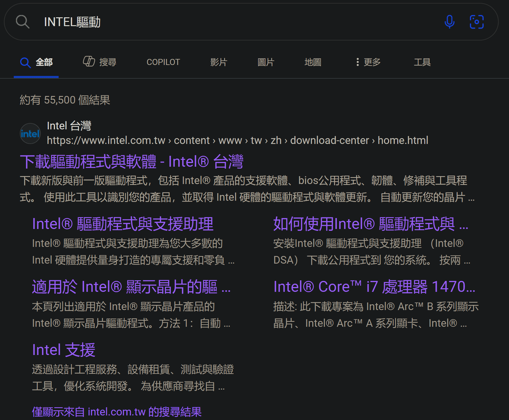Switch to the 影片 tab

click(x=218, y=62)
